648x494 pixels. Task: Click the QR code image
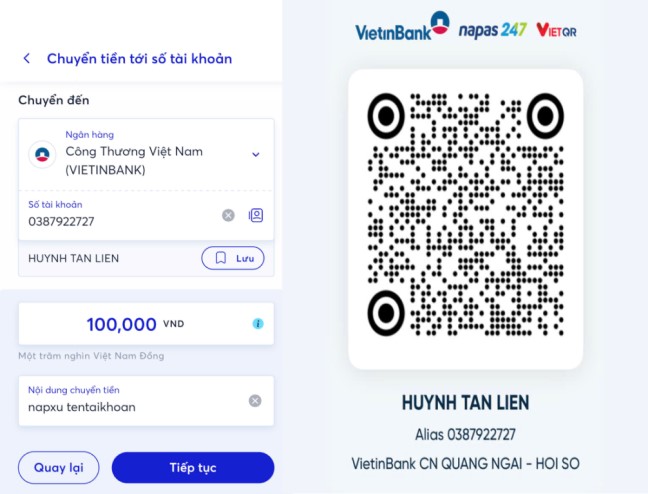pyautogui.click(x=466, y=215)
